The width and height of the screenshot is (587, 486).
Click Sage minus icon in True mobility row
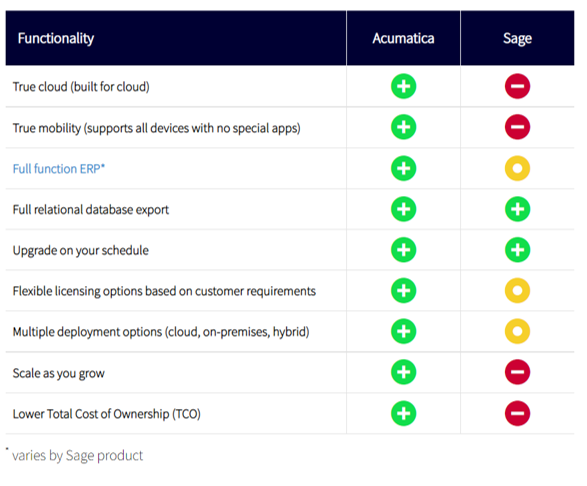point(517,127)
